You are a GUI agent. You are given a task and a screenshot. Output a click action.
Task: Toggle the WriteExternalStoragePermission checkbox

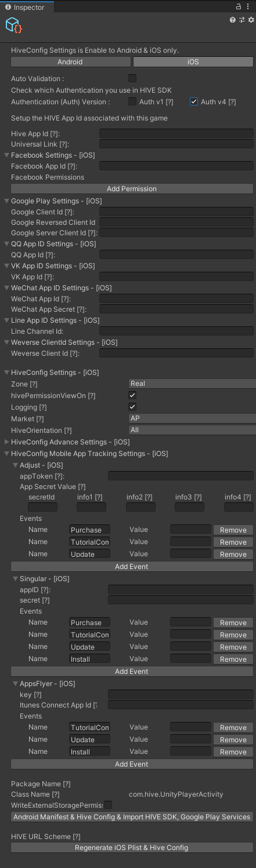point(108,805)
